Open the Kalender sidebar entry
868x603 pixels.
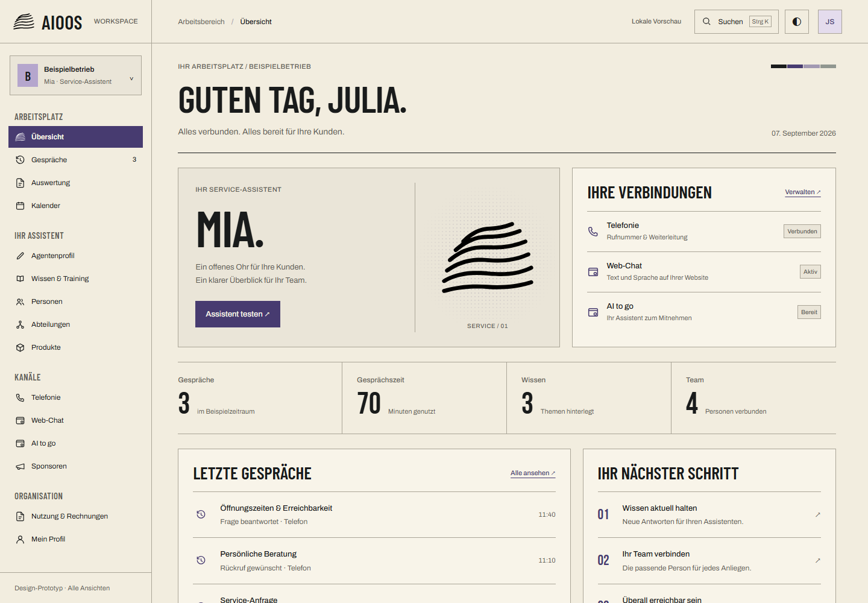point(75,206)
